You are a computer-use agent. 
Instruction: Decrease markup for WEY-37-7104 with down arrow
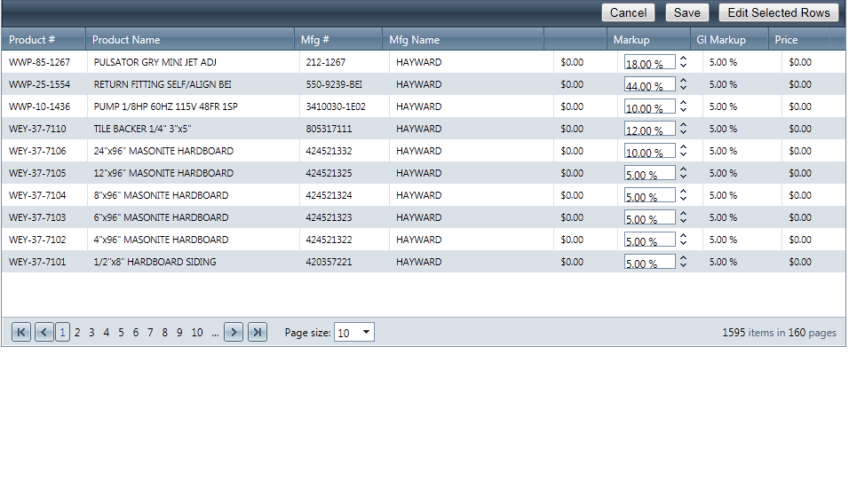click(683, 199)
